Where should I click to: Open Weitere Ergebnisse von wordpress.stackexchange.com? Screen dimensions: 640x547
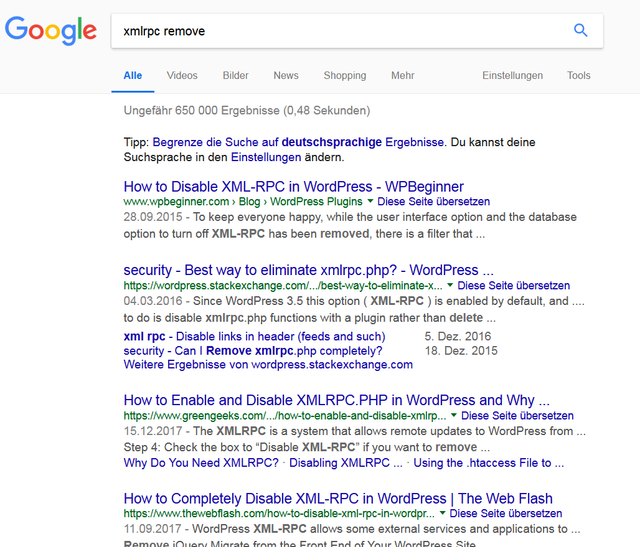(x=268, y=365)
